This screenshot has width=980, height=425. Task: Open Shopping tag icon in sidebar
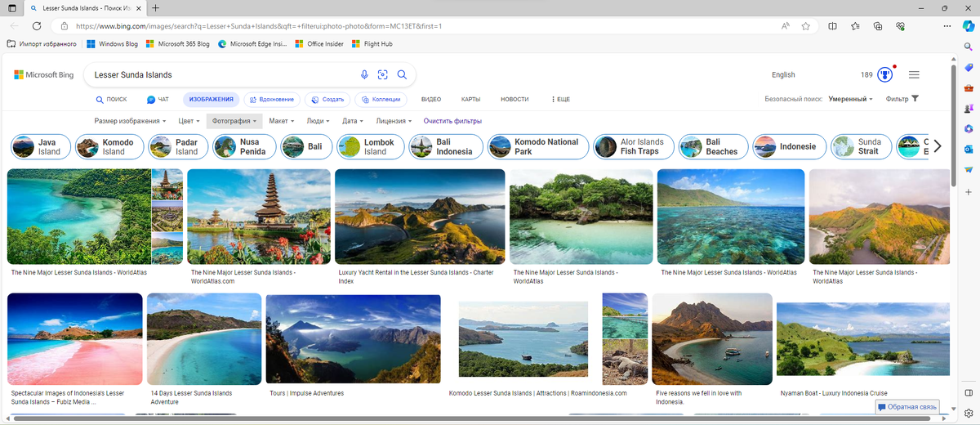(968, 67)
